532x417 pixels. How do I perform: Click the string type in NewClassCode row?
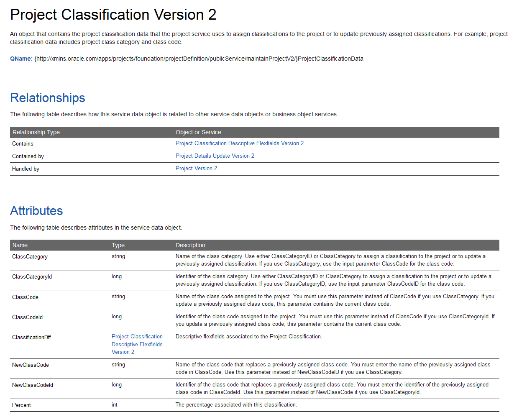tap(118, 365)
